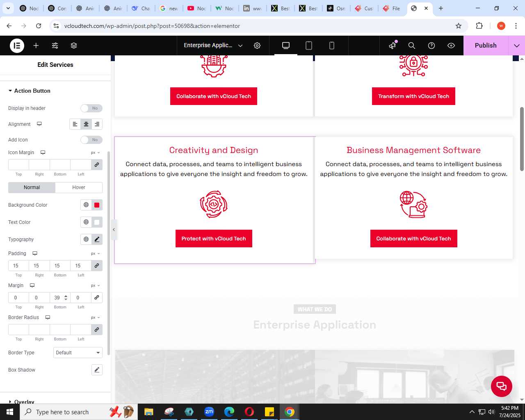The height and width of the screenshot is (420, 525).
Task: Click Business Management Software heading
Action: (x=413, y=150)
